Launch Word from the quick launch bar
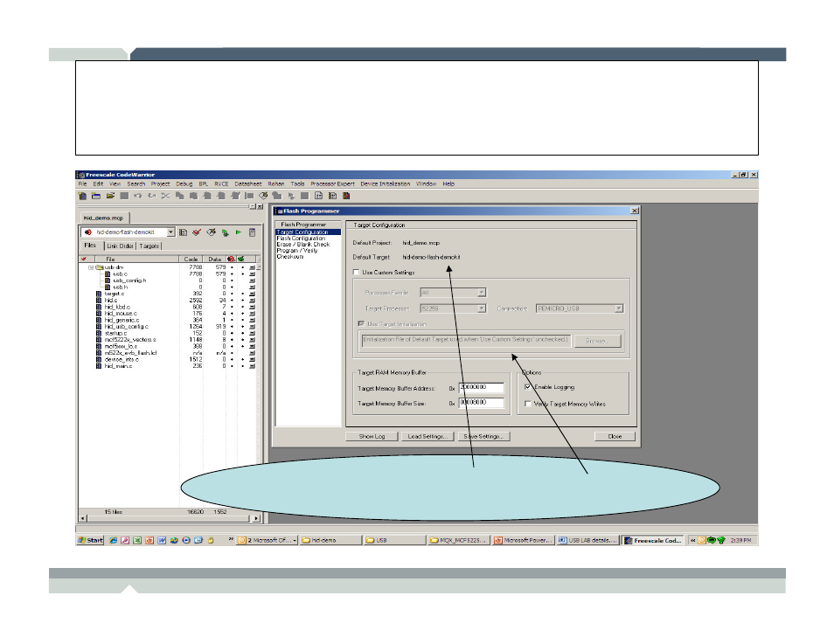Viewport: 834px width, 644px height. coord(162,540)
